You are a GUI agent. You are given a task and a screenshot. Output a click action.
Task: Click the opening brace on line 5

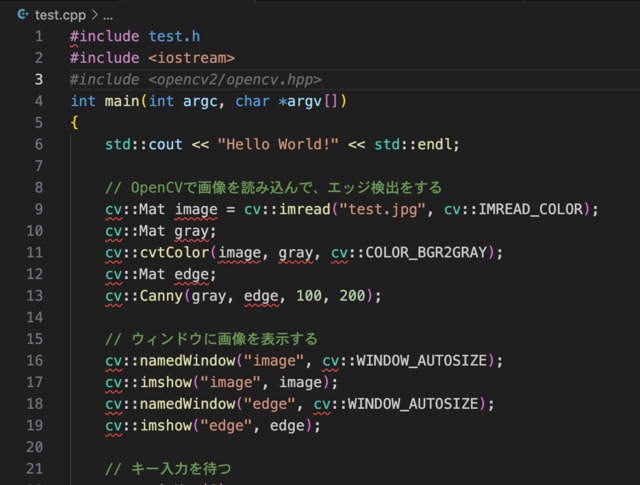74,122
